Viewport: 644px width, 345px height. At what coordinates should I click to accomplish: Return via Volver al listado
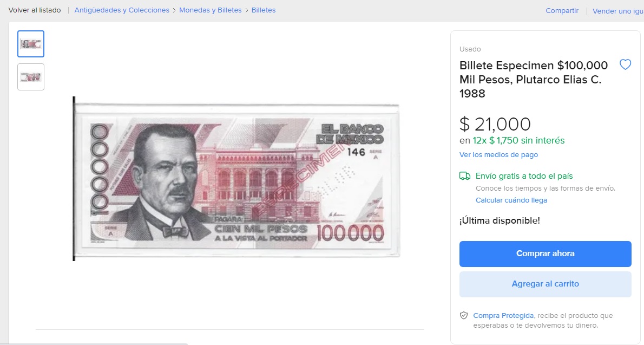pyautogui.click(x=35, y=10)
